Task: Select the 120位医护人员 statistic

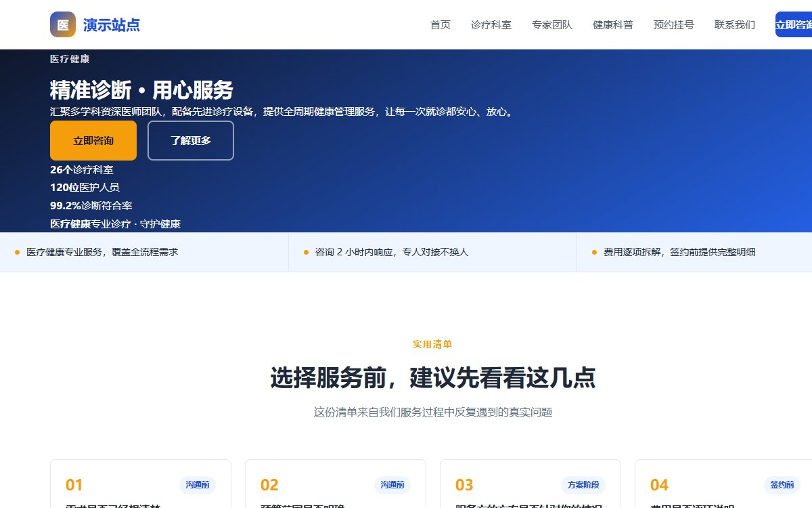Action: click(x=85, y=188)
